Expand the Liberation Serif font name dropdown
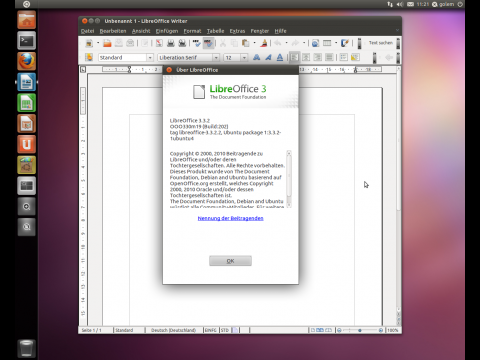 (216, 58)
